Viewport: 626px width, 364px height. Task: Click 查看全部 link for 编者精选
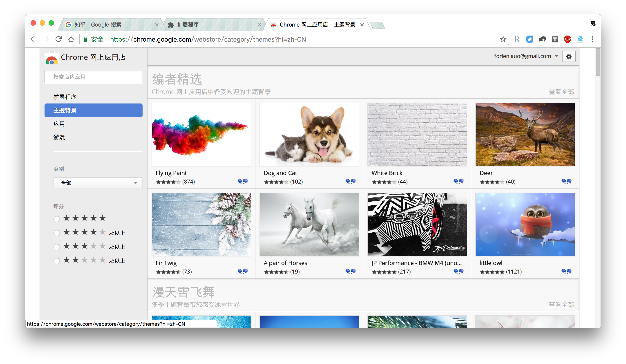561,92
